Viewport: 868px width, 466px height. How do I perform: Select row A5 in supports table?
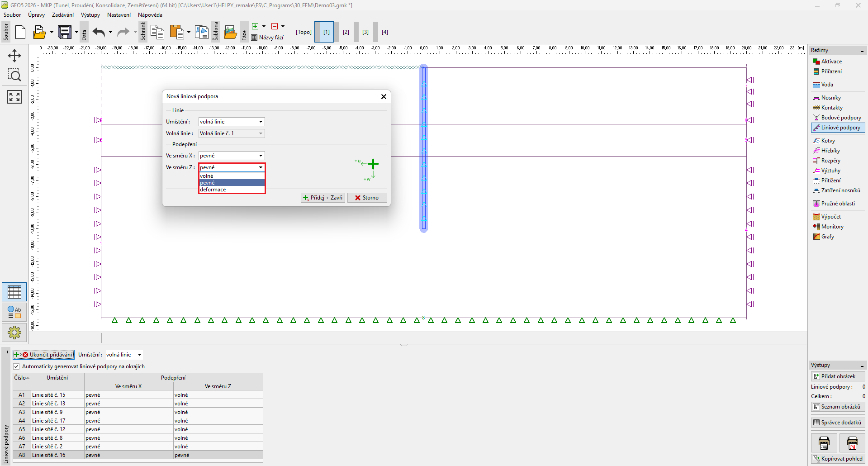[22, 429]
